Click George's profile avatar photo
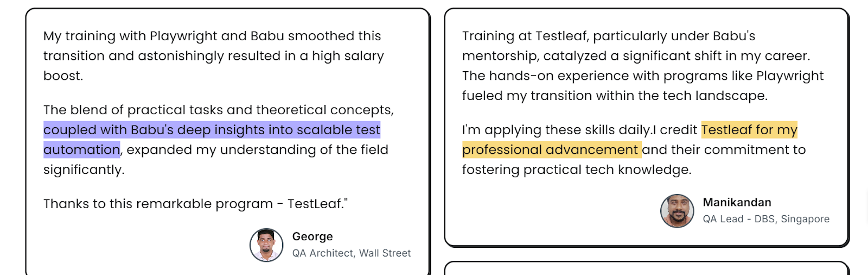The width and height of the screenshot is (868, 275). (x=266, y=245)
